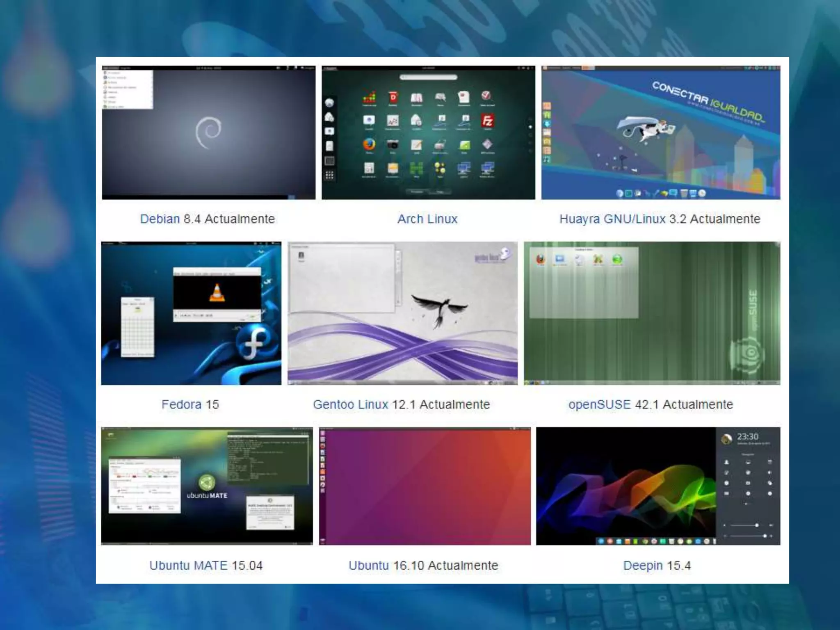Open the Ubuntu link before 16.10
Image resolution: width=840 pixels, height=630 pixels.
pos(368,566)
